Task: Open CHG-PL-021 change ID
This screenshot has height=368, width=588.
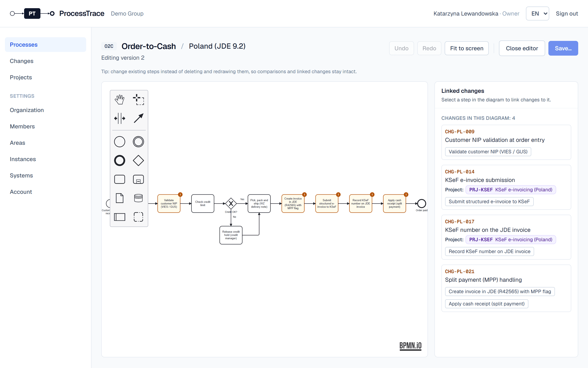Action: (459, 271)
